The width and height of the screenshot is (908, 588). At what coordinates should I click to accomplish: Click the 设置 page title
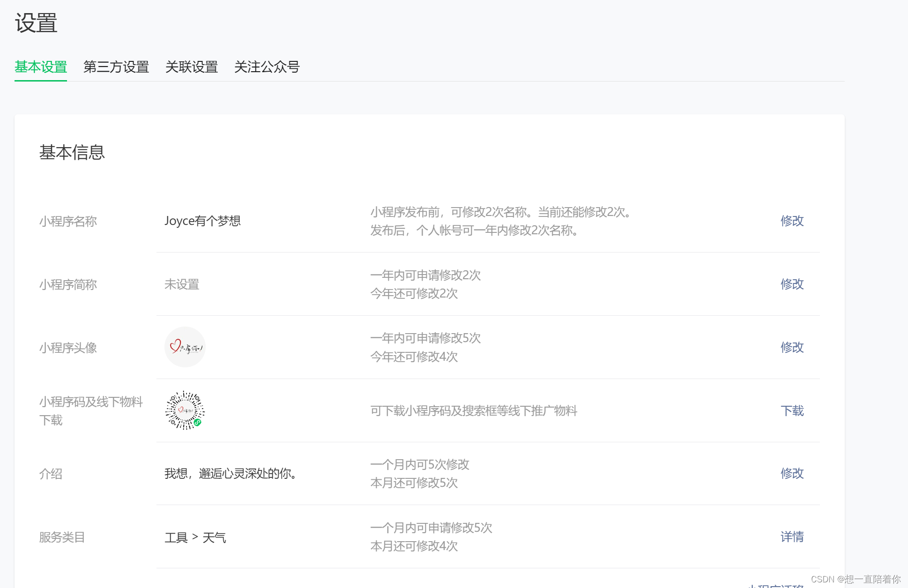tap(36, 22)
